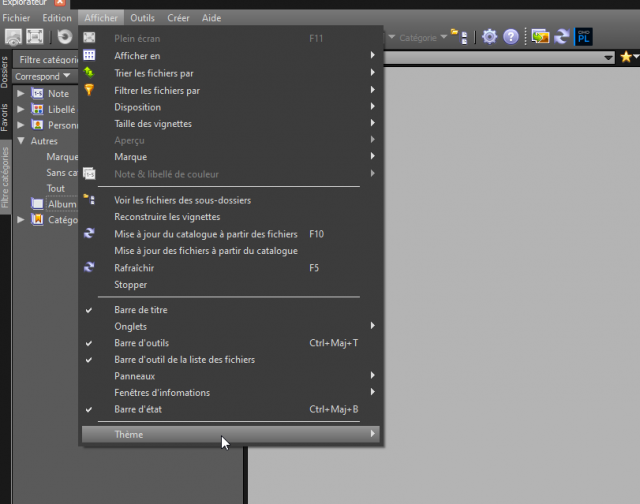Click the grid icon beside Afficher en
Viewport: 640px width, 504px height.
click(x=89, y=55)
